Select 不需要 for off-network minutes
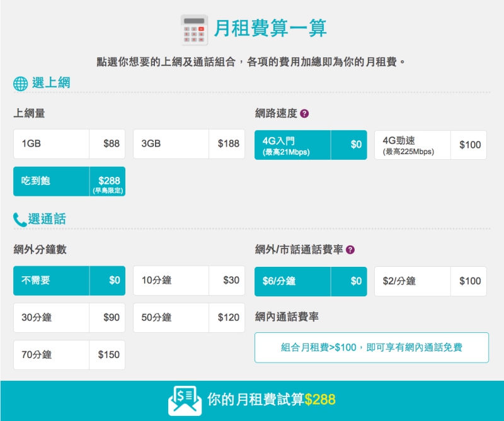Screen dimensions: 504x421 [69, 281]
